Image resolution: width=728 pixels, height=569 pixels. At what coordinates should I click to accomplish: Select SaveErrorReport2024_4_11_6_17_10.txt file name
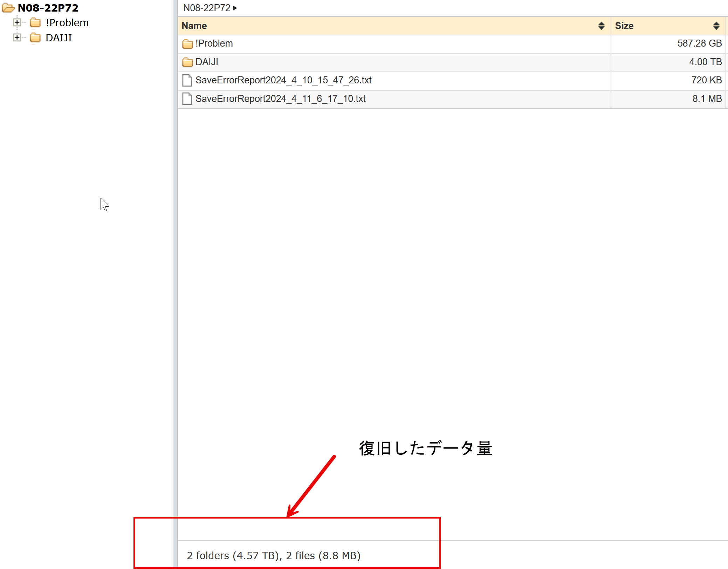point(280,99)
